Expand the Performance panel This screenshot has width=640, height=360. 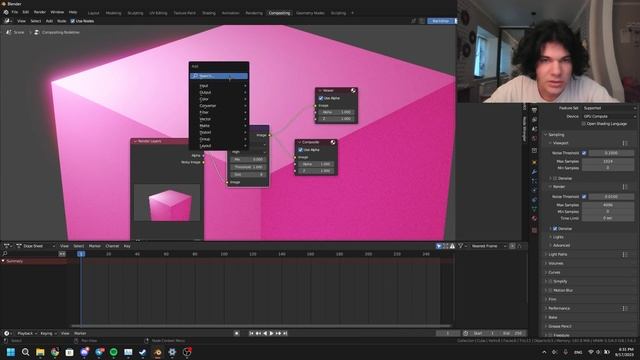pos(558,308)
